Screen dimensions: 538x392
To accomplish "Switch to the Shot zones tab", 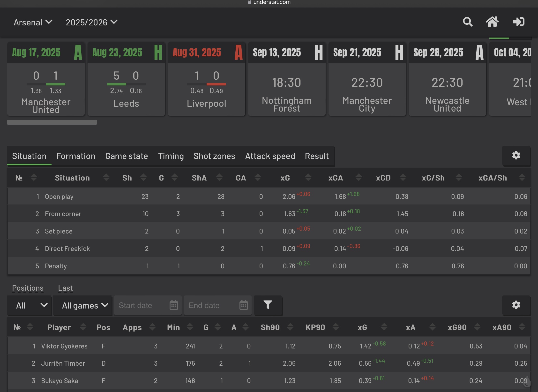I will [214, 156].
